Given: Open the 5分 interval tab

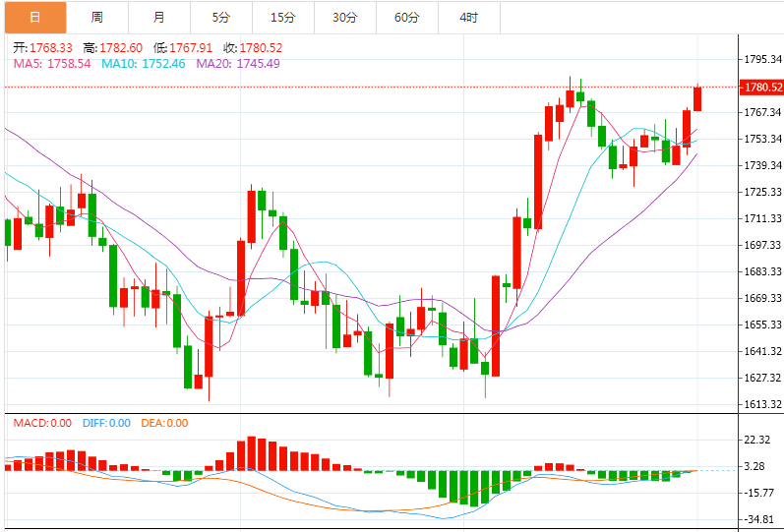Looking at the screenshot, I should click(x=221, y=18).
